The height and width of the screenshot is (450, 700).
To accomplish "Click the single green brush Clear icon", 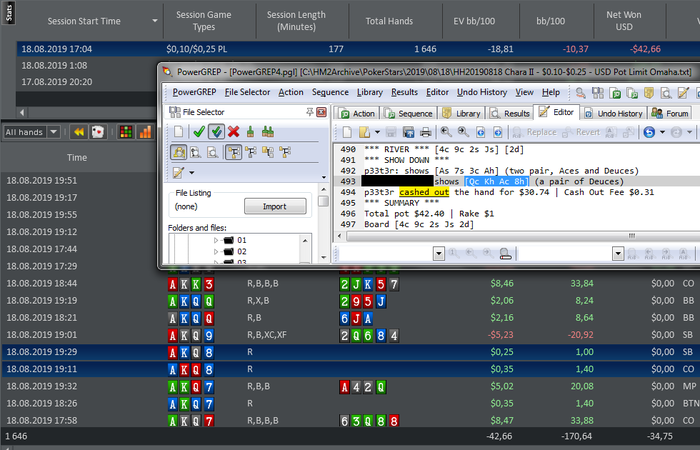I will [x=250, y=132].
